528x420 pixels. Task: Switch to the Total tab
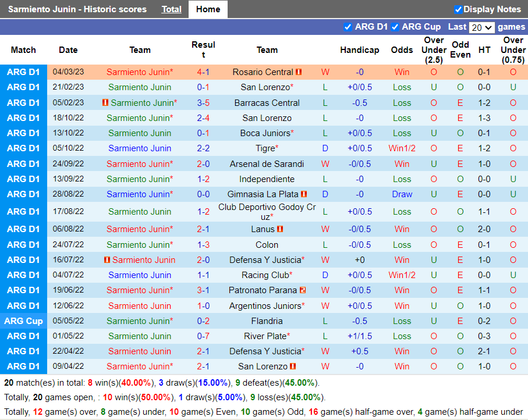[x=171, y=9]
